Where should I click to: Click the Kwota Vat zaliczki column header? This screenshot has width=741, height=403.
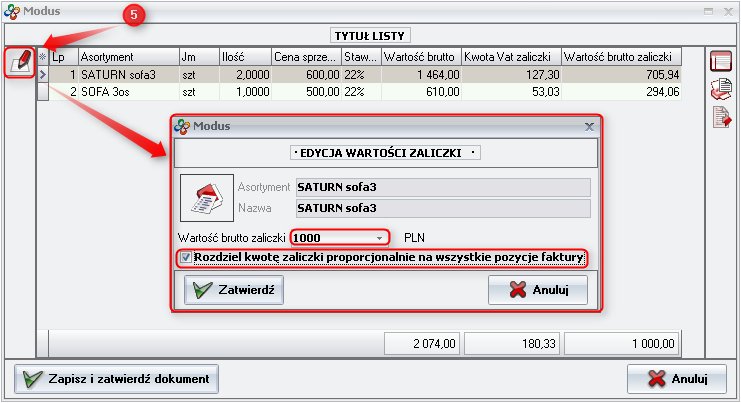(511, 57)
